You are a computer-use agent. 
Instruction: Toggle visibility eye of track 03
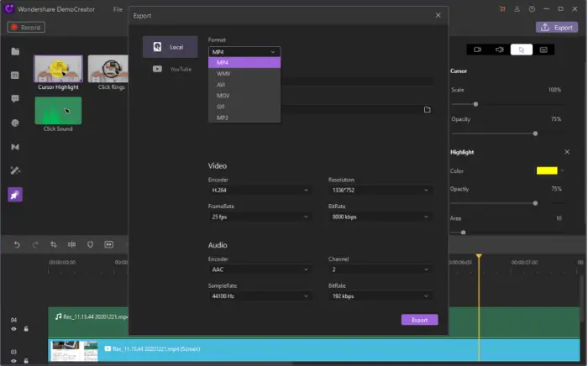tap(14, 361)
